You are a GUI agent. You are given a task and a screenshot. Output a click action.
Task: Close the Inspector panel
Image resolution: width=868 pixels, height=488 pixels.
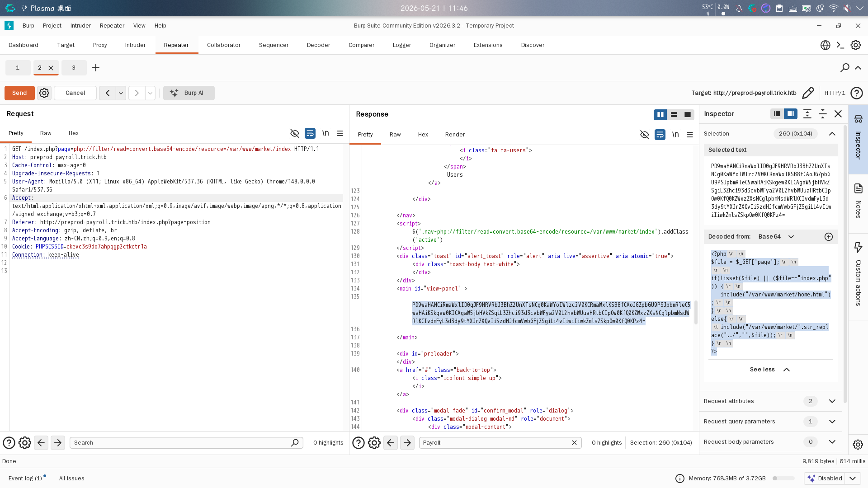838,114
